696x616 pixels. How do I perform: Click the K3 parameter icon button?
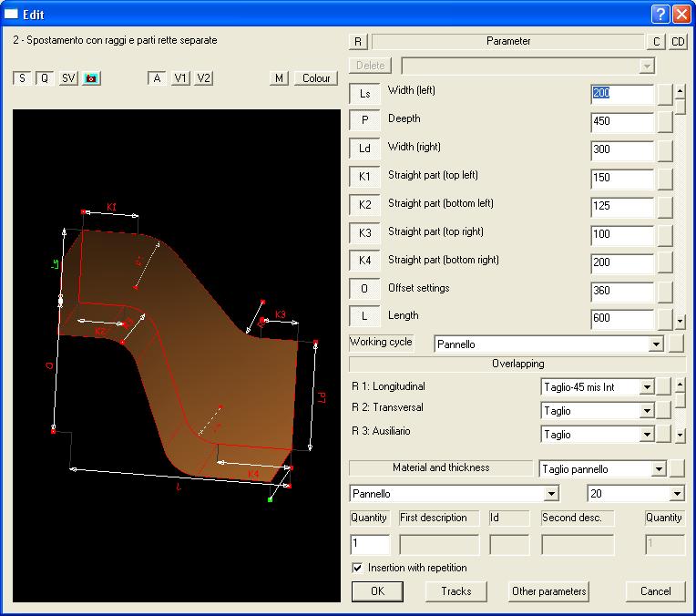(x=365, y=234)
